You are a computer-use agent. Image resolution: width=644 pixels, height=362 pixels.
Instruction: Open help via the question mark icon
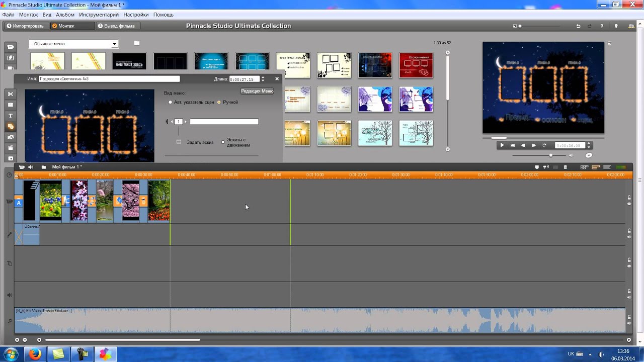pos(602,26)
